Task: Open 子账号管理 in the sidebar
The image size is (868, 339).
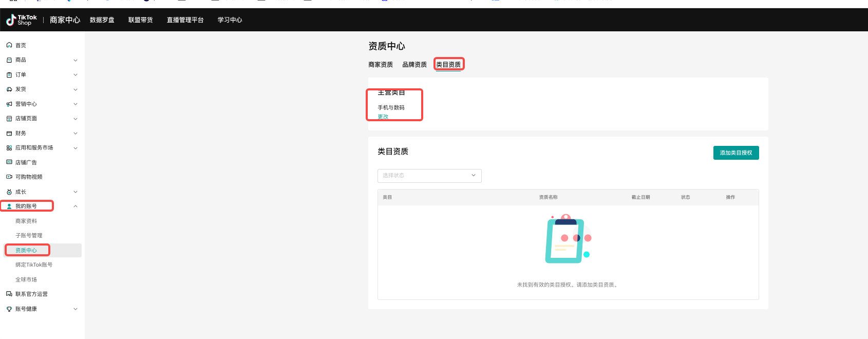Action: (x=29, y=236)
